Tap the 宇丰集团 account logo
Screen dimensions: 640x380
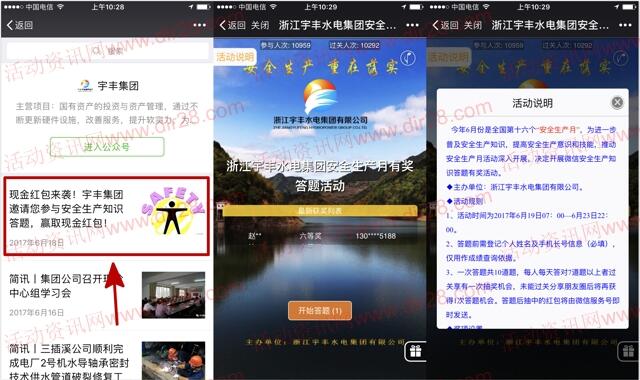[85, 86]
